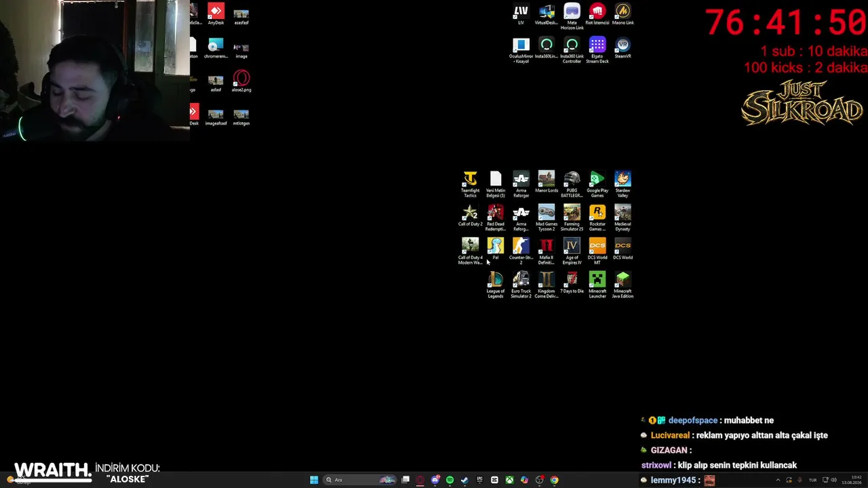Select the OculusMirror Kısayol shortcut

521,51
